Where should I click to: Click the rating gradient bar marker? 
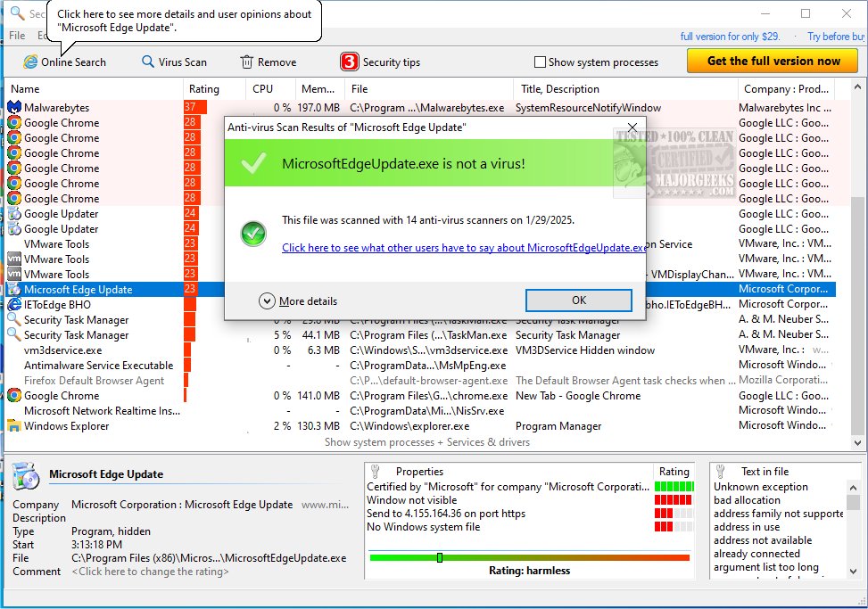[x=440, y=557]
